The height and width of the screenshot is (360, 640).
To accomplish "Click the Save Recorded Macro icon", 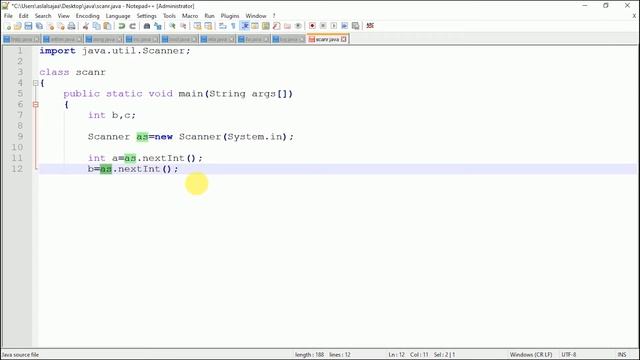I will (356, 26).
